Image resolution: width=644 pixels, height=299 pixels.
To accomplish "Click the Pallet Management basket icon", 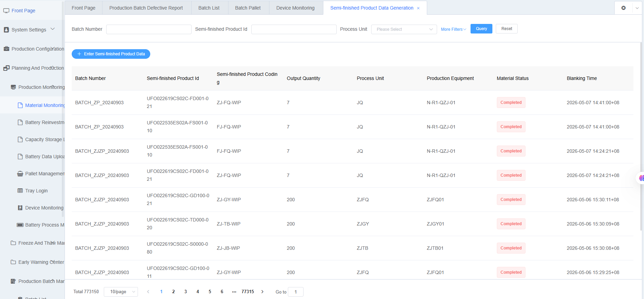I will pyautogui.click(x=20, y=174).
